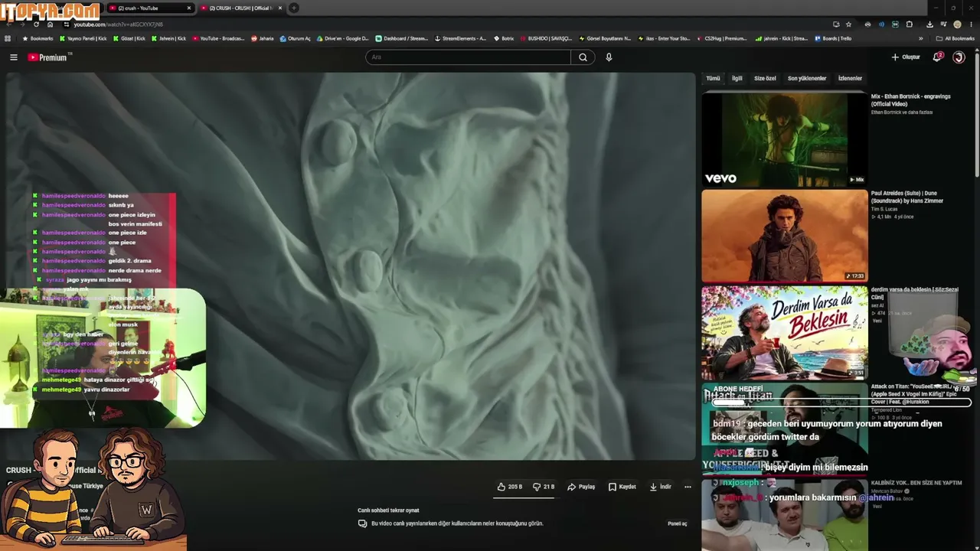Open 'Mix - Ethan Bortnick - engravings' title
The width and height of the screenshot is (980, 551).
click(x=910, y=100)
